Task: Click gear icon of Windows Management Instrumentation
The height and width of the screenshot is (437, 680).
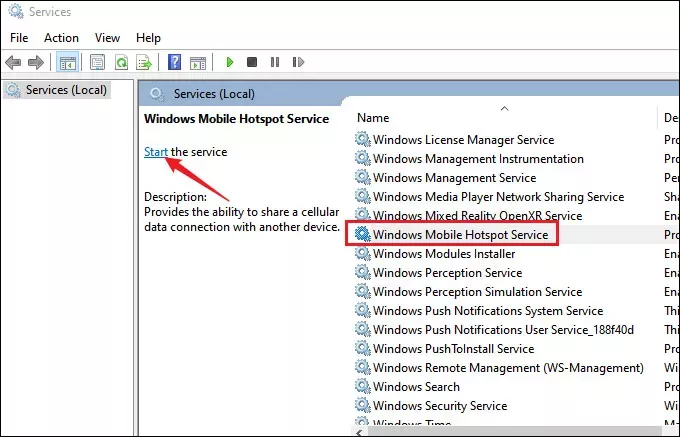Action: pyautogui.click(x=363, y=158)
